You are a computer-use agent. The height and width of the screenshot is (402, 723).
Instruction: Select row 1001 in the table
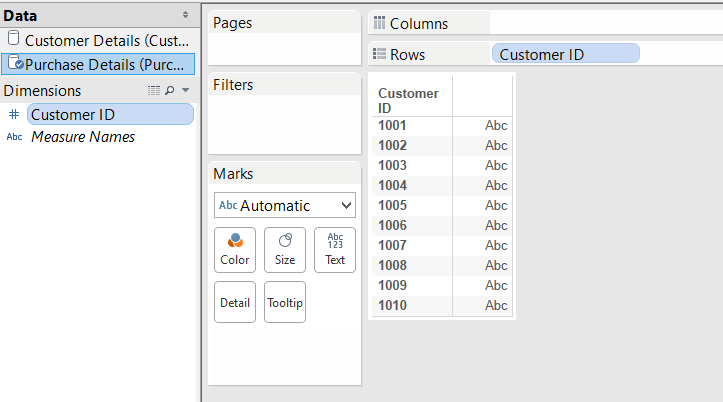tap(392, 125)
